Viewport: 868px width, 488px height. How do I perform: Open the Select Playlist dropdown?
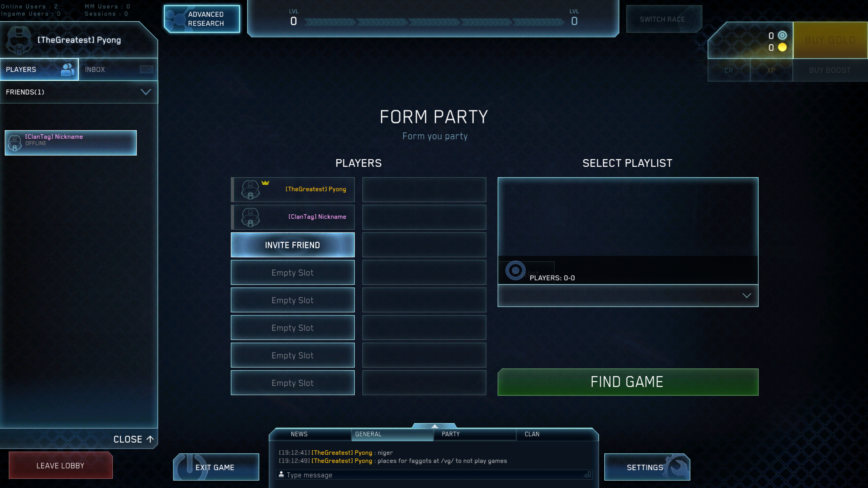pos(628,296)
